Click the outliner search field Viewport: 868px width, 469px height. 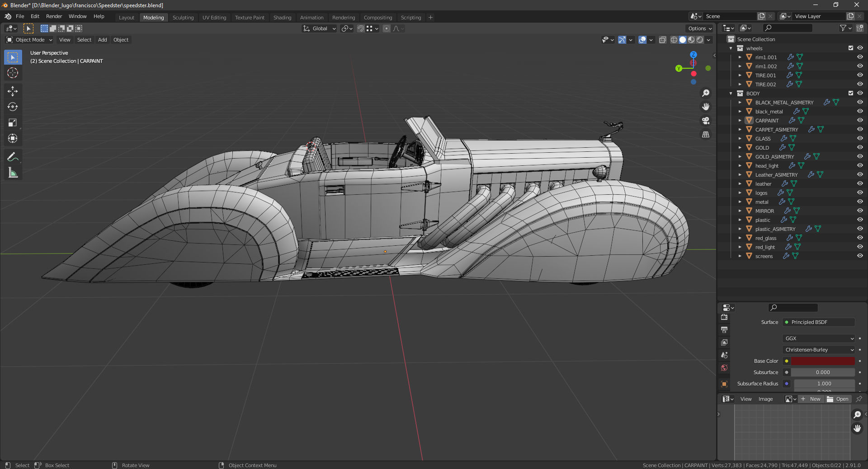click(787, 28)
